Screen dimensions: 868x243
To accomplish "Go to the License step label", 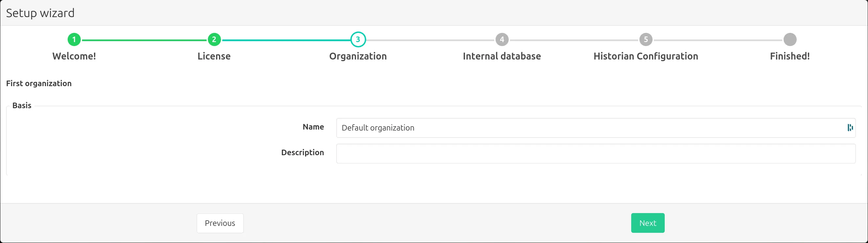I will (x=214, y=56).
